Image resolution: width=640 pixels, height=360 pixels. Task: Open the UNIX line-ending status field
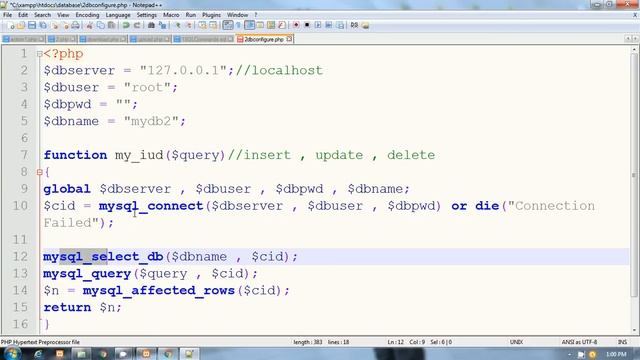click(516, 342)
